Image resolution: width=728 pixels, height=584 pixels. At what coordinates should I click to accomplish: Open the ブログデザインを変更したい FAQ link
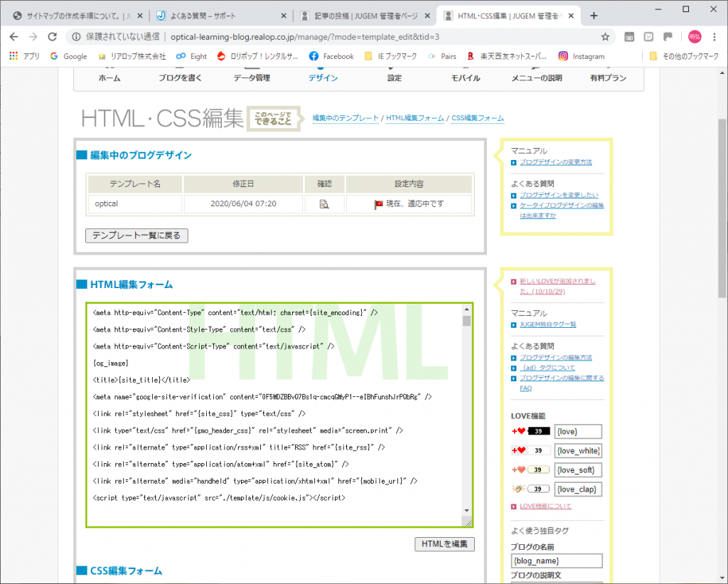pyautogui.click(x=559, y=195)
